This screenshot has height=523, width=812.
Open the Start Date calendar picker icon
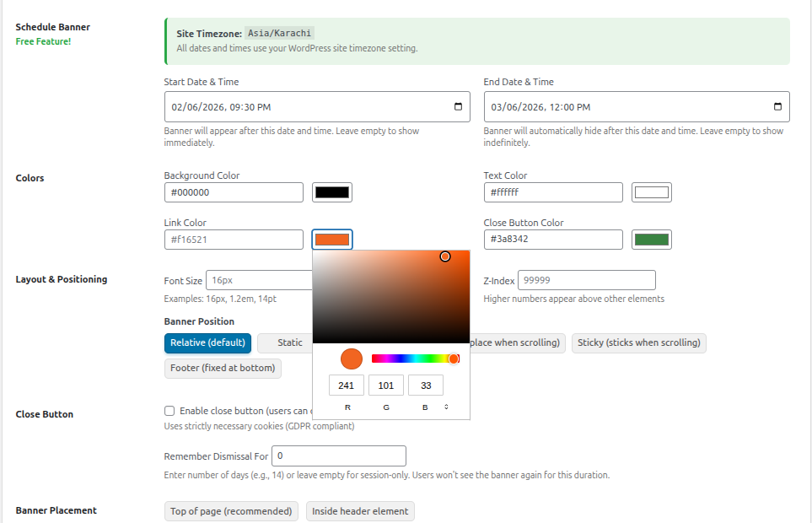tap(458, 106)
